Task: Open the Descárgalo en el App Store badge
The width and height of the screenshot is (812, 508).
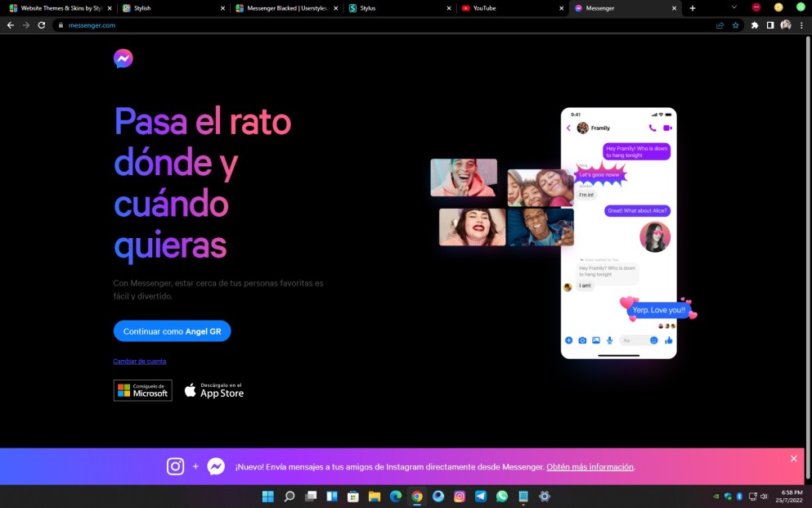Action: pos(214,390)
